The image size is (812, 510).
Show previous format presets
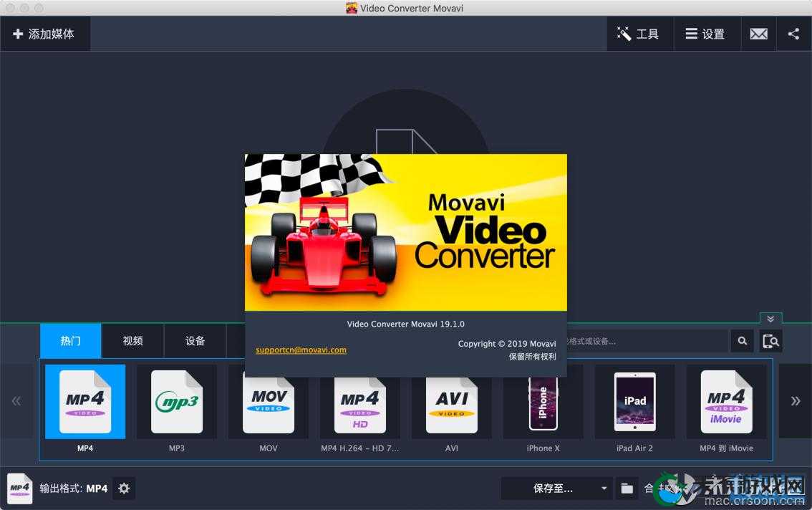[x=16, y=401]
